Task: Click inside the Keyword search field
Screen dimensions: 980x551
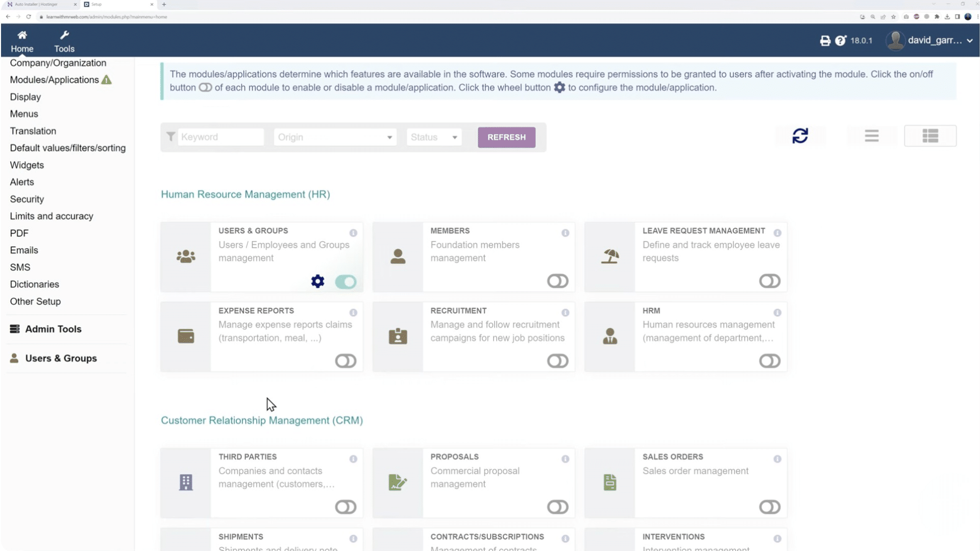Action: click(x=220, y=137)
